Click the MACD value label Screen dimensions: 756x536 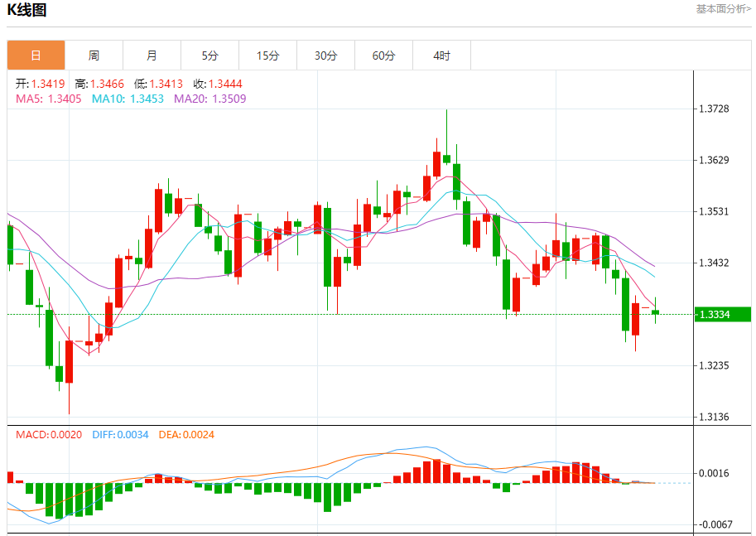[49, 435]
